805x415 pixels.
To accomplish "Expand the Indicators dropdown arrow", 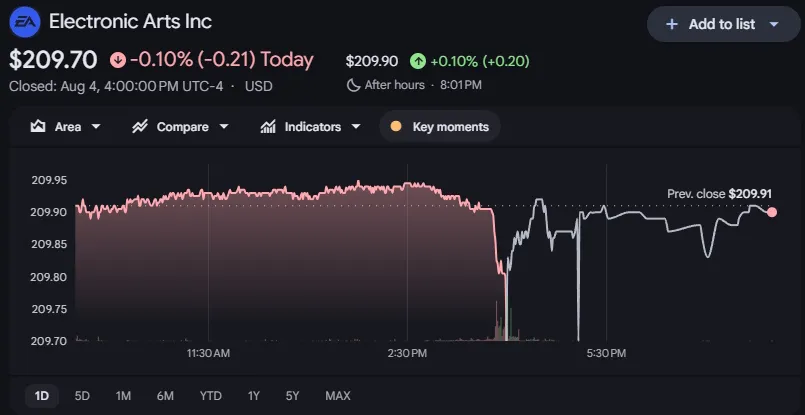I will coord(356,126).
